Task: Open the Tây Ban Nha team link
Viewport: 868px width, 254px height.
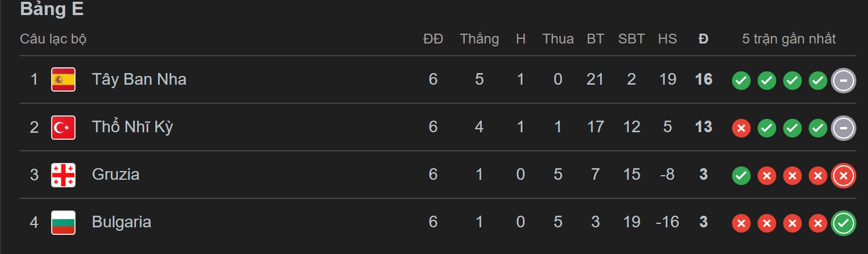Action: click(139, 79)
